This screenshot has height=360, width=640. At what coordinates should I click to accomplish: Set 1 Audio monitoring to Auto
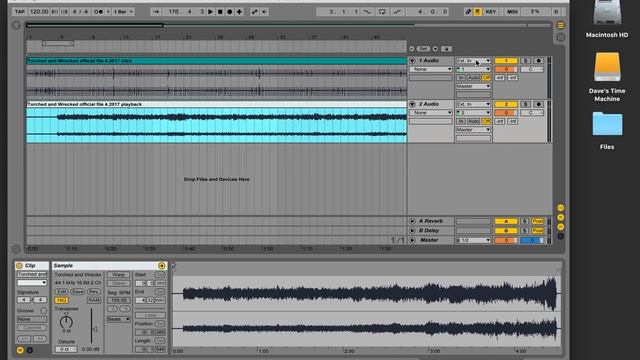point(473,78)
